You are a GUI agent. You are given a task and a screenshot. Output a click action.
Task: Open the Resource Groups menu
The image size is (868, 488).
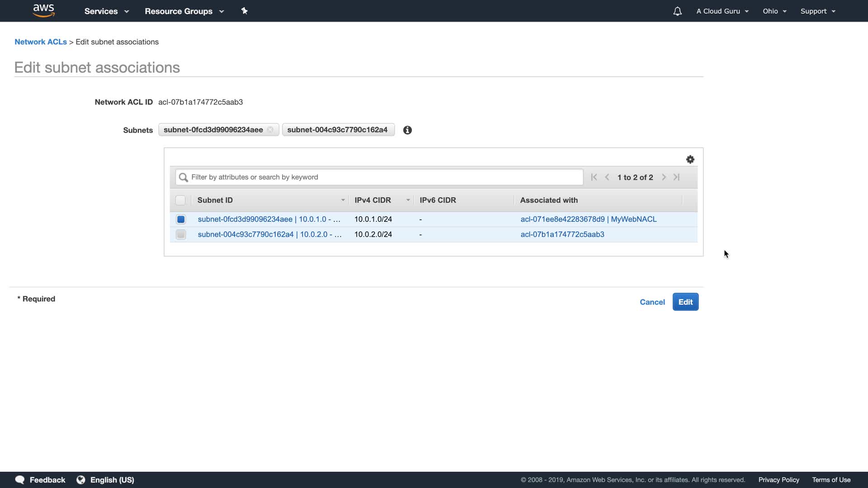click(x=184, y=11)
